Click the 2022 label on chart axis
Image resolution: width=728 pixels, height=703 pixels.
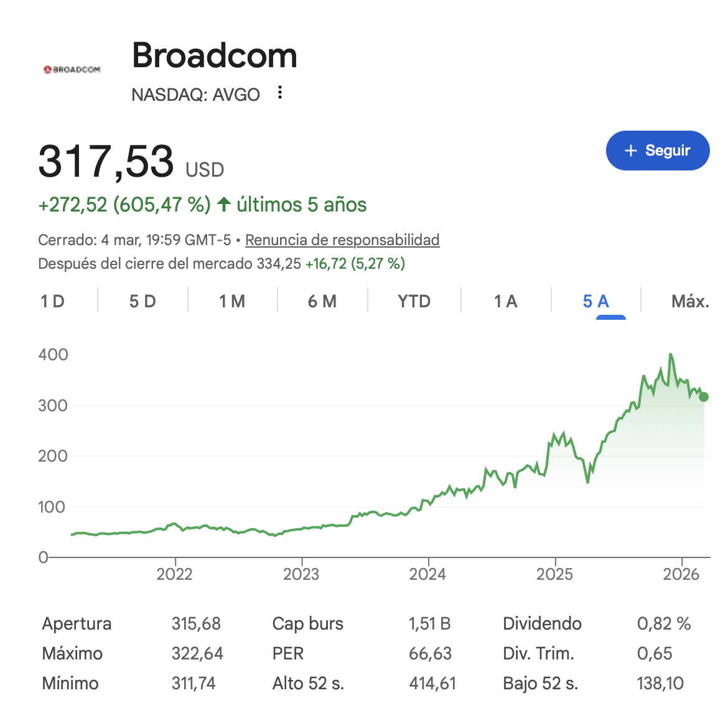coord(175,574)
